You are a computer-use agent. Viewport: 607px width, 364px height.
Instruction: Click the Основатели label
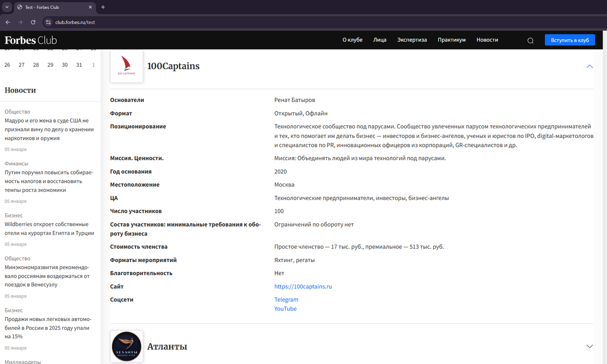click(127, 100)
